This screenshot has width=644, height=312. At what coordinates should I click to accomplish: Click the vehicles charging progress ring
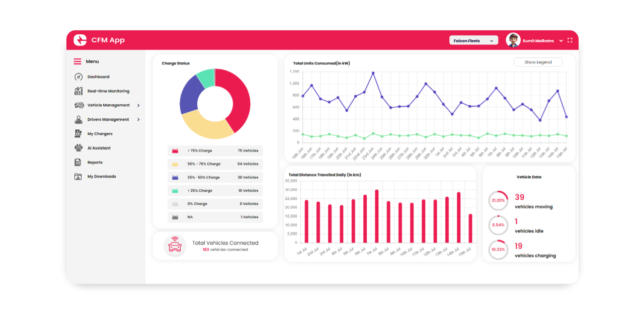coord(498,250)
